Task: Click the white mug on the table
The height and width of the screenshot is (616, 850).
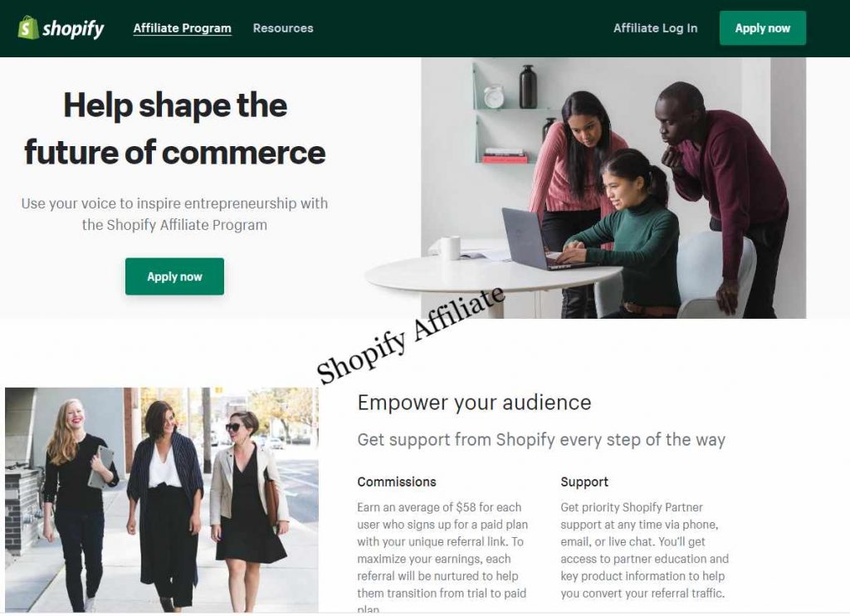Action: tap(450, 247)
